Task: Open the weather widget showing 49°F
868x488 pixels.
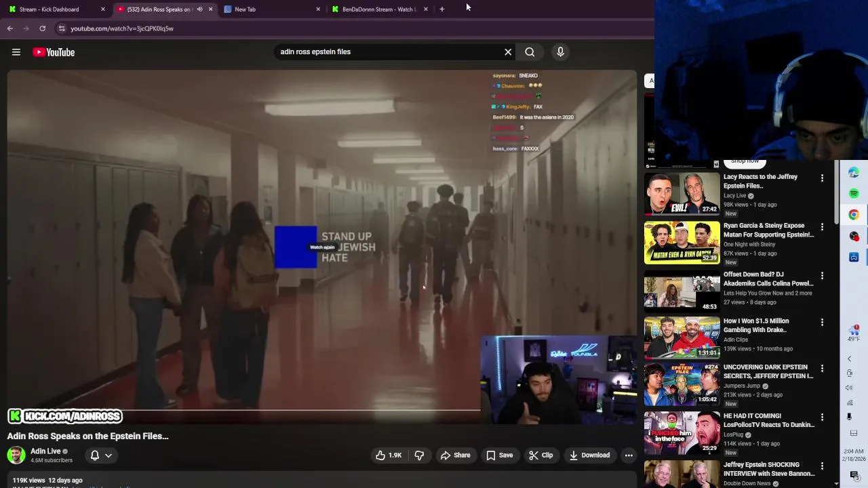Action: (854, 333)
